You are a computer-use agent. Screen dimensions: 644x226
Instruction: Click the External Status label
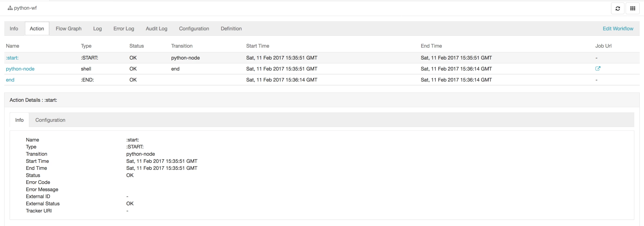pos(43,204)
